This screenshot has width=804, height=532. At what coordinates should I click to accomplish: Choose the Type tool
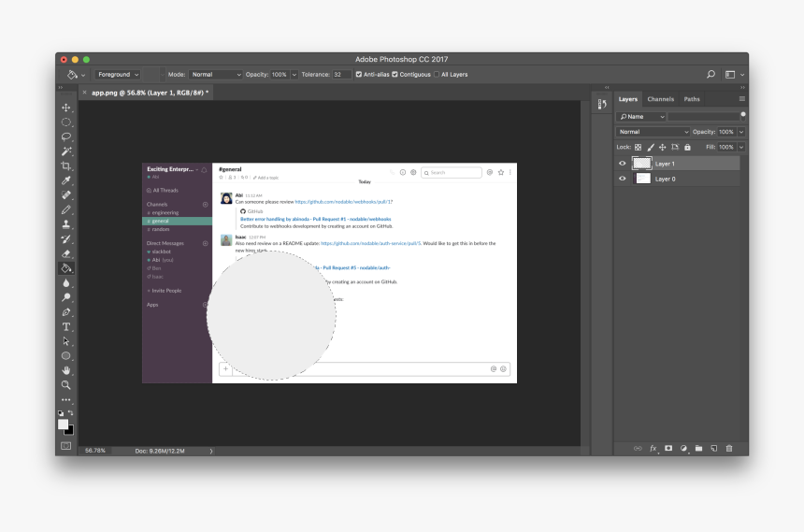[66, 326]
